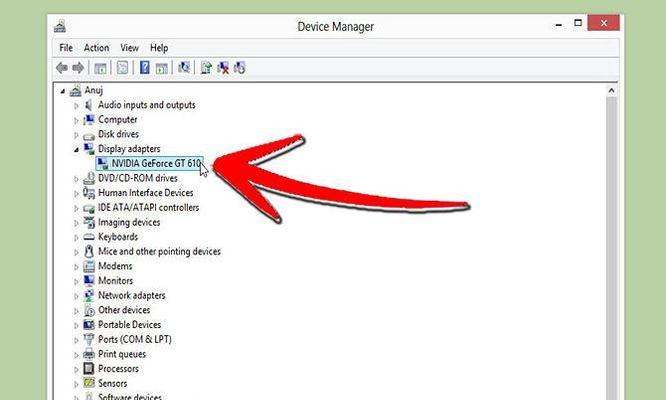Click the Mice and other pointing devices icon

point(89,251)
